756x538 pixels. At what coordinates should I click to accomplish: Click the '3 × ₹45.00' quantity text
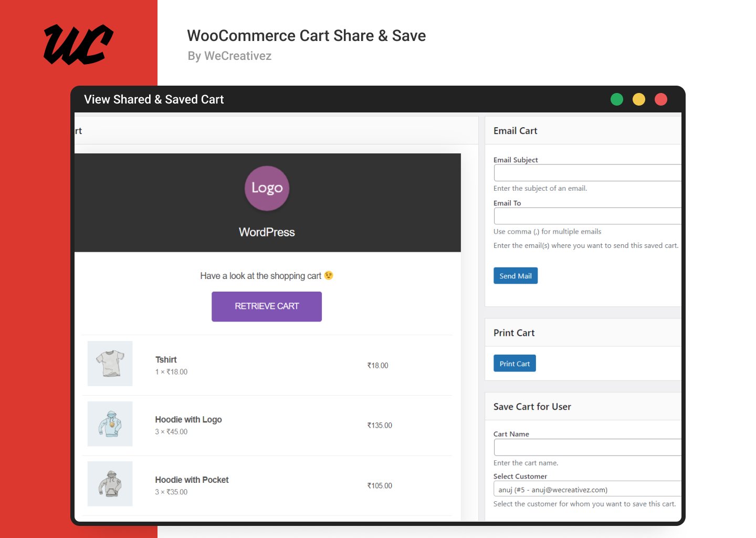pyautogui.click(x=171, y=432)
